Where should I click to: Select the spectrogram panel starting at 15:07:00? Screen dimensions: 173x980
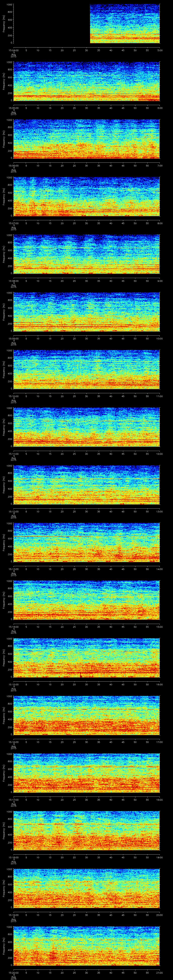pyautogui.click(x=87, y=197)
